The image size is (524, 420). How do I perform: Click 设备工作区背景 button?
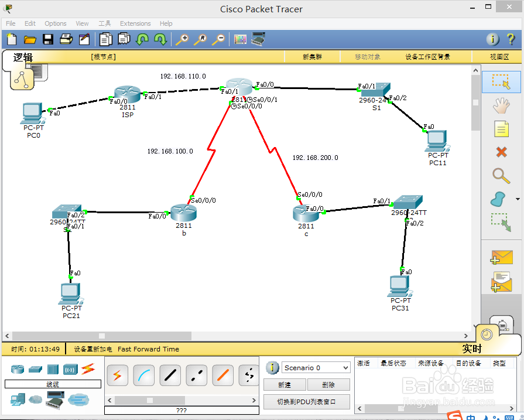pos(428,57)
